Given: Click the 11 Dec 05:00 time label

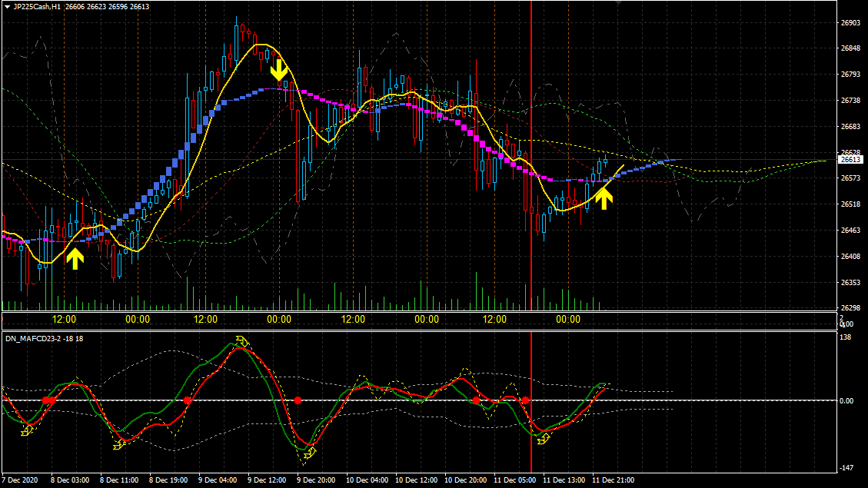Looking at the screenshot, I should pos(515,480).
